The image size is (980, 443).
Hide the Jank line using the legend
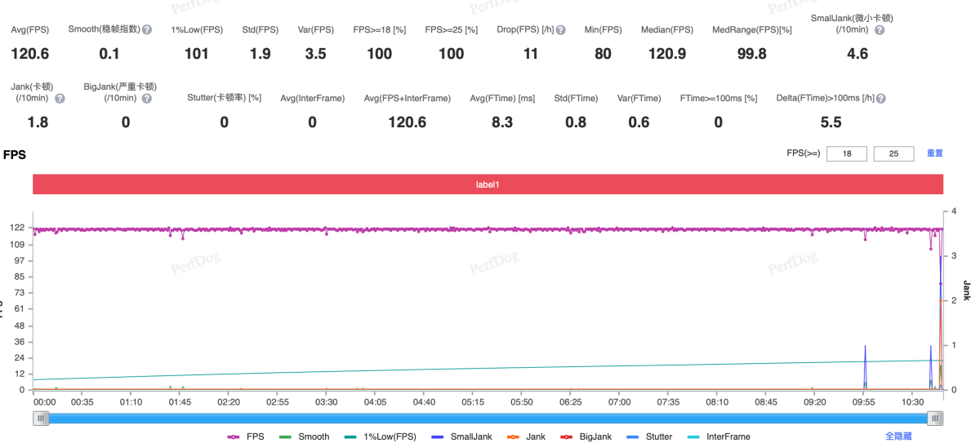527,436
